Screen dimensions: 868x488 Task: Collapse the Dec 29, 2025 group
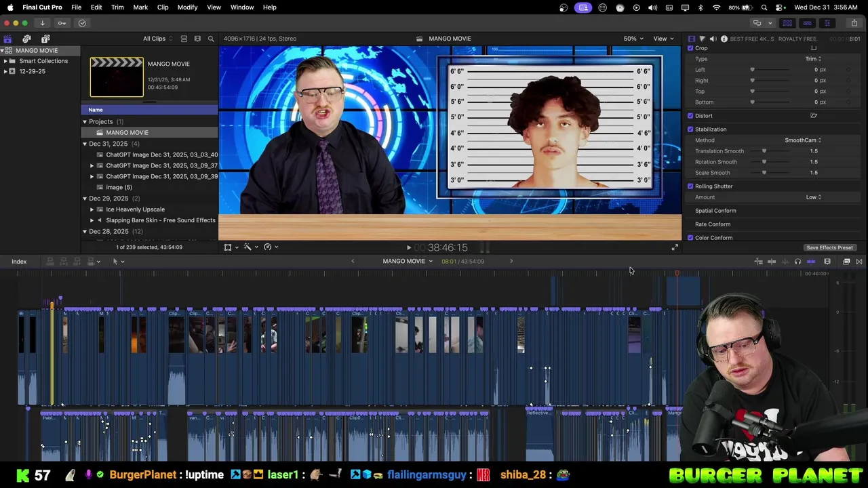[85, 199]
